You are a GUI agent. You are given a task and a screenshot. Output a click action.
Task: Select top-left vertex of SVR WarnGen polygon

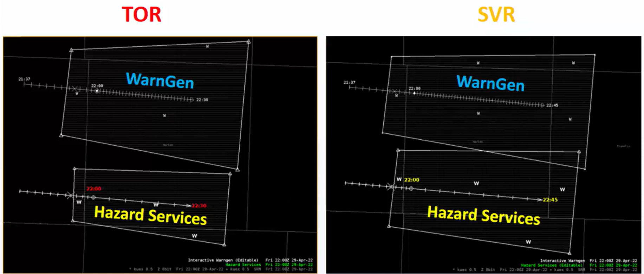(391, 56)
